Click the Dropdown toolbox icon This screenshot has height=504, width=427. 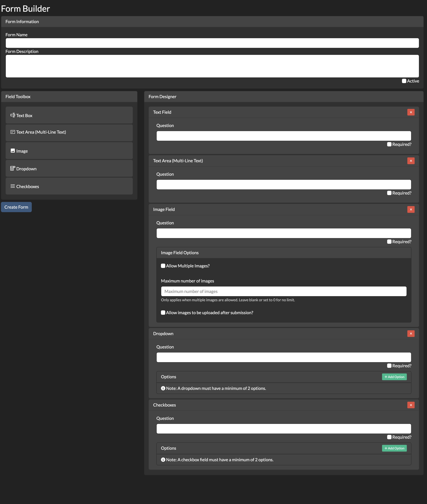click(13, 168)
